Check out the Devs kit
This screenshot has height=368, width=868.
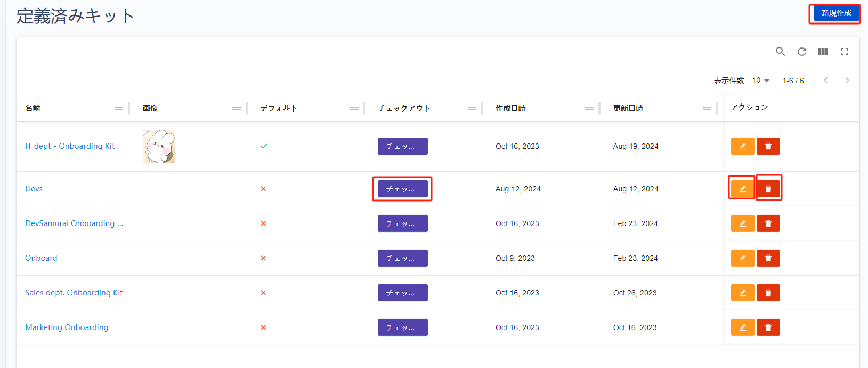(402, 189)
